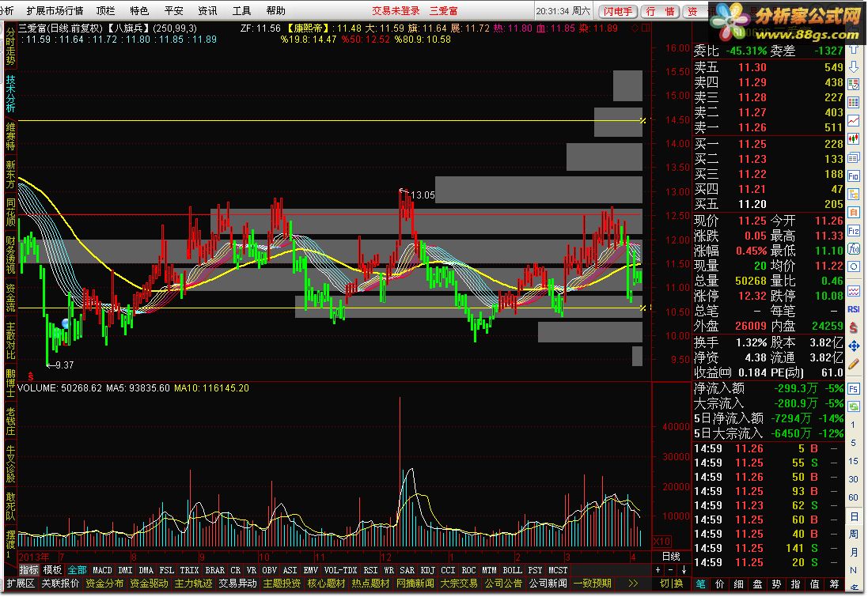Select the monthly (月) period
Viewport: 868px width, 597px height.
pos(853,553)
